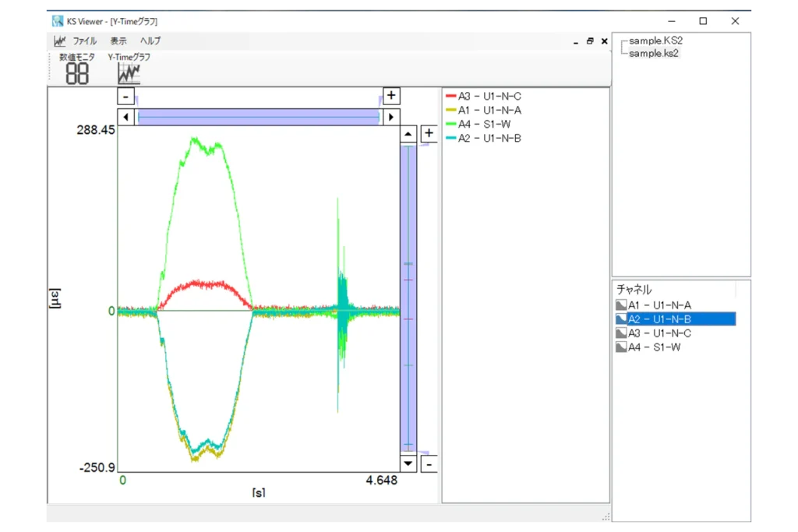Image resolution: width=798 pixels, height=532 pixels.
Task: Click the vertical zoom-out minus button
Action: [x=429, y=464]
